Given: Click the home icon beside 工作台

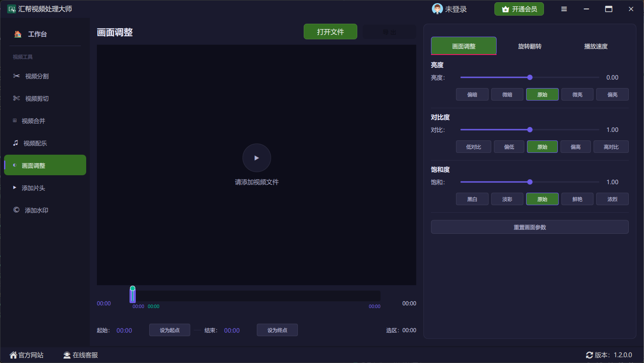Looking at the screenshot, I should coord(18,34).
